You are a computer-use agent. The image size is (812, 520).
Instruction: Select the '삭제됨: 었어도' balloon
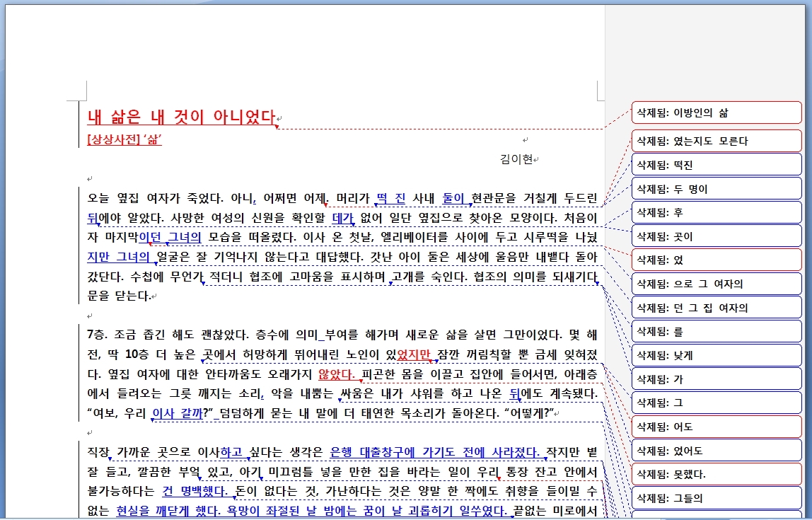[716, 451]
